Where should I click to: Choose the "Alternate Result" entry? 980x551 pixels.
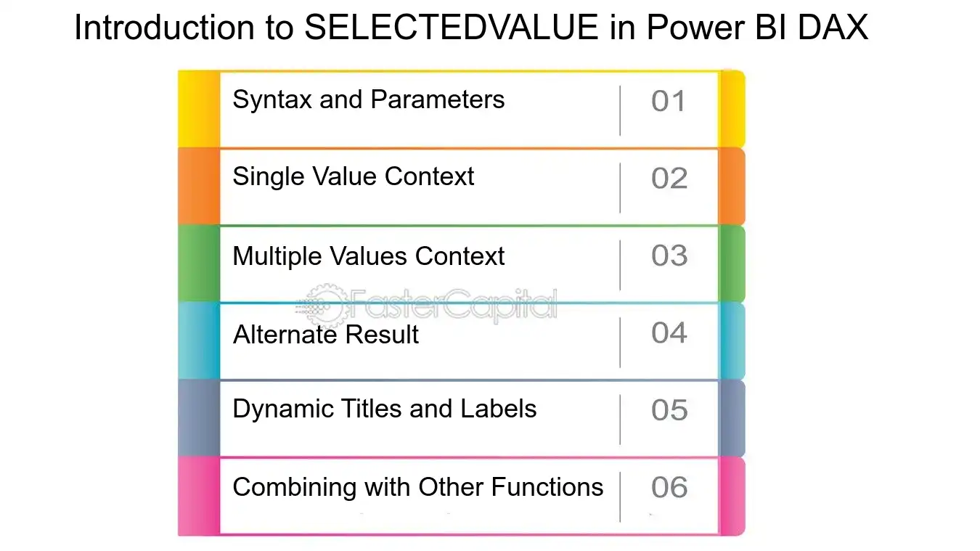click(326, 335)
